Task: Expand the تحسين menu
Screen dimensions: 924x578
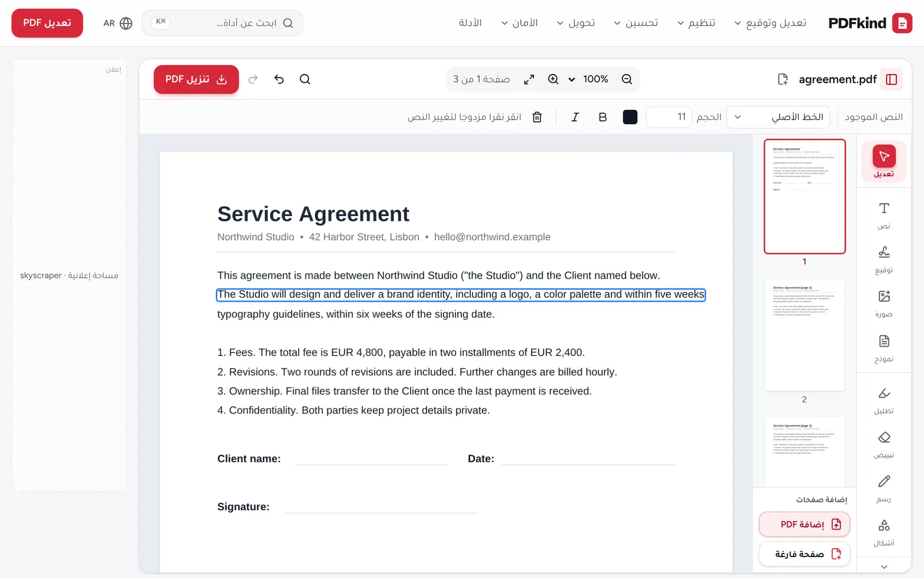Action: tap(636, 23)
